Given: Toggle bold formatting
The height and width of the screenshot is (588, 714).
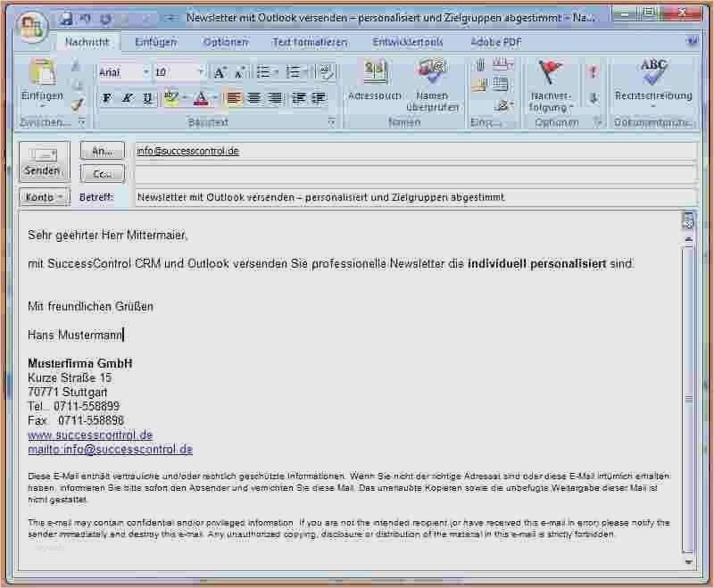Looking at the screenshot, I should (x=107, y=98).
